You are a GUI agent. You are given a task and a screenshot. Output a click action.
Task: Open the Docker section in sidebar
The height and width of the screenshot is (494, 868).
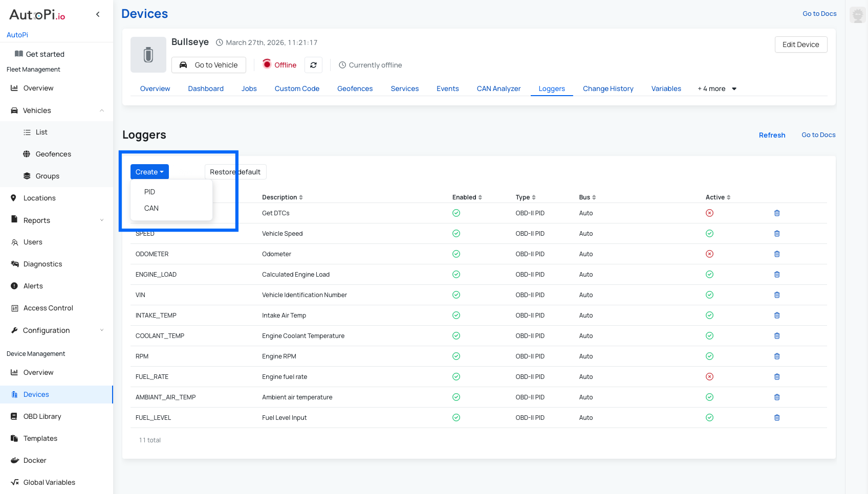(x=35, y=460)
